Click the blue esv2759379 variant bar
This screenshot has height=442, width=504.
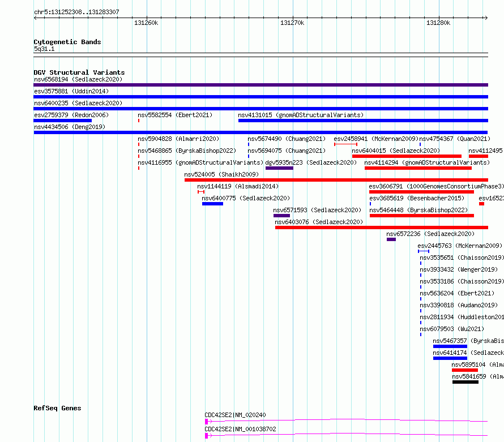click(63, 121)
